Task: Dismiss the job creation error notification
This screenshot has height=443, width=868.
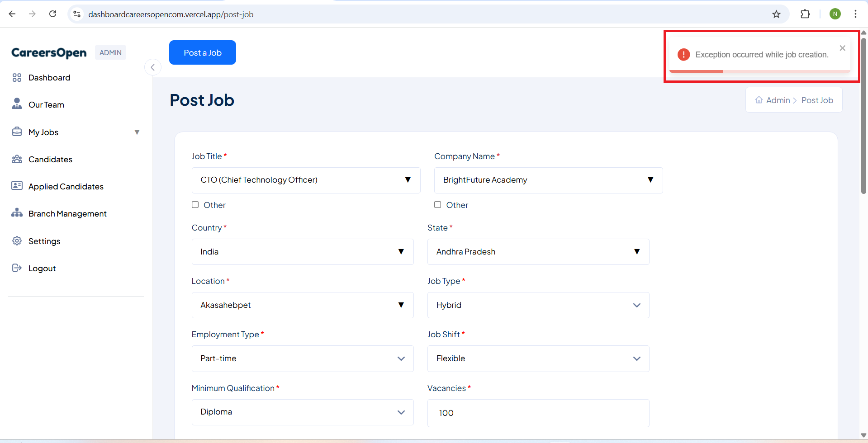Action: tap(842, 48)
